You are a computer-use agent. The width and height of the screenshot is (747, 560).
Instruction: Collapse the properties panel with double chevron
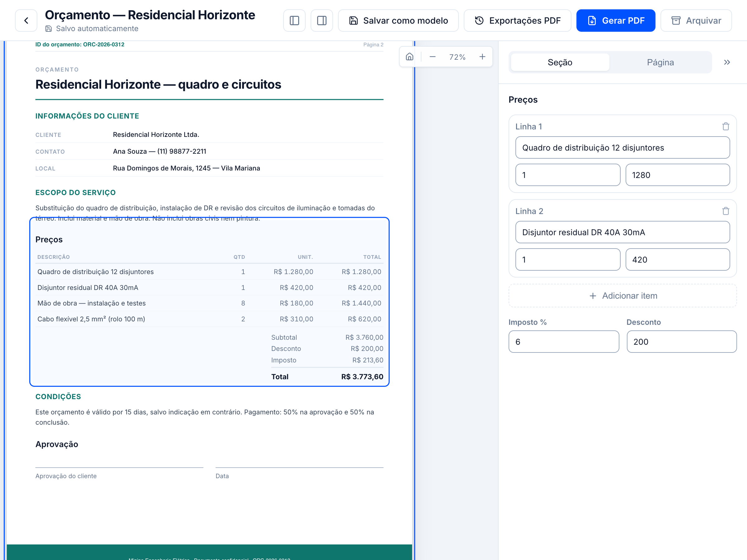[x=727, y=63]
